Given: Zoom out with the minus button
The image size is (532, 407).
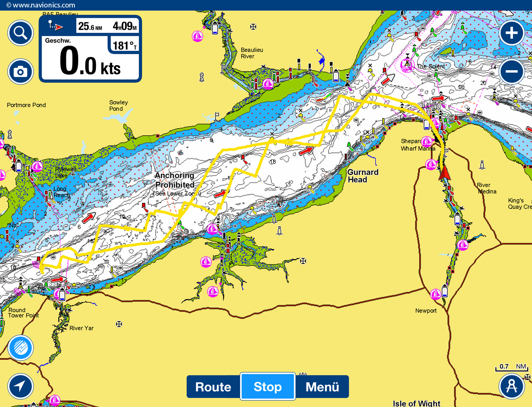Looking at the screenshot, I should tap(512, 71).
